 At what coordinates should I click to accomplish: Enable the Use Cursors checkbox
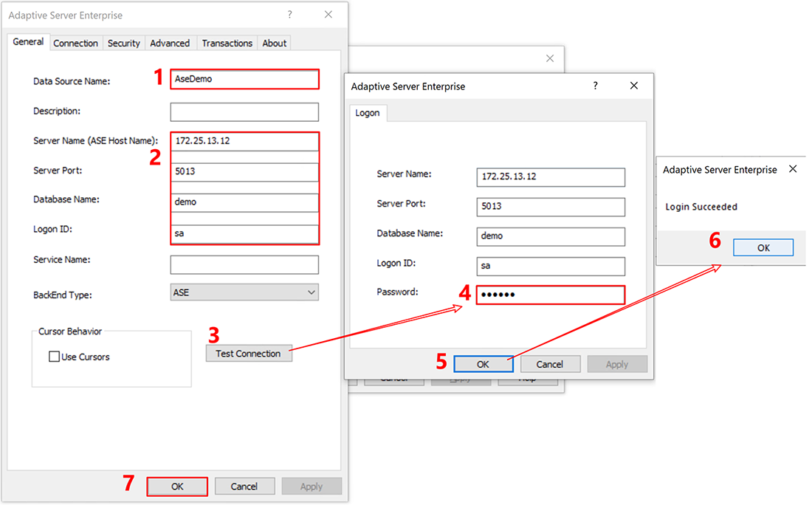click(x=54, y=357)
